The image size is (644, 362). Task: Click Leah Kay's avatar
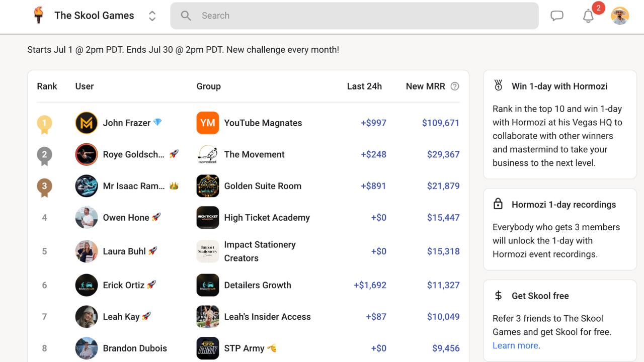pos(87,317)
